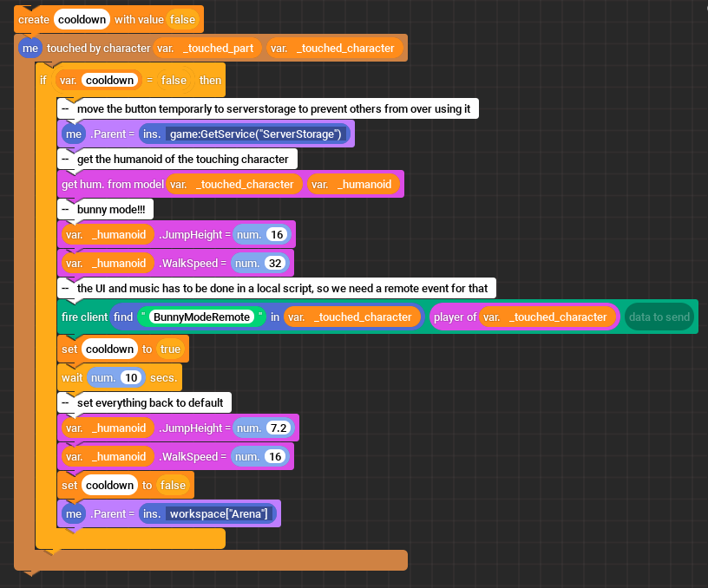
Task: Edit the WalkSpeed number value 32
Action: point(275,263)
